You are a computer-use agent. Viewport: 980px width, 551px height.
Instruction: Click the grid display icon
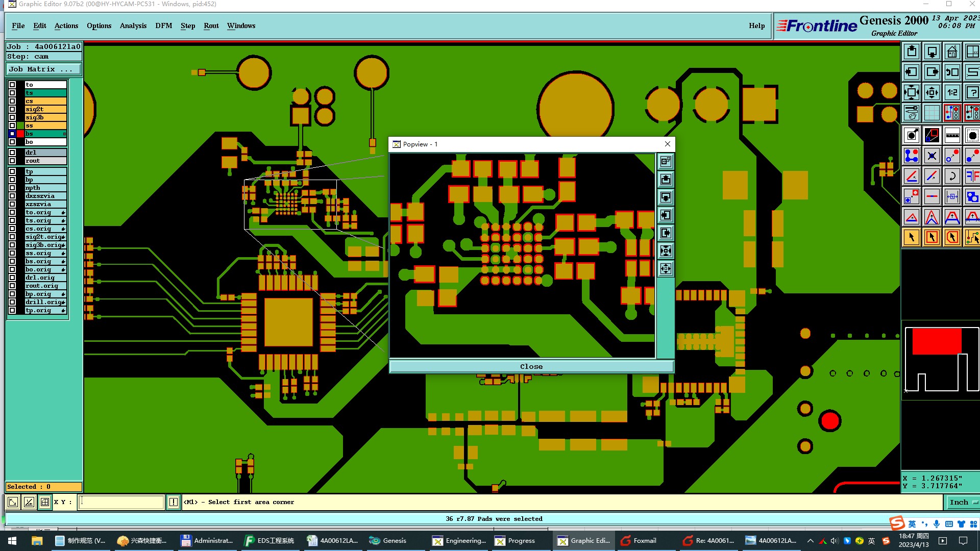click(932, 113)
